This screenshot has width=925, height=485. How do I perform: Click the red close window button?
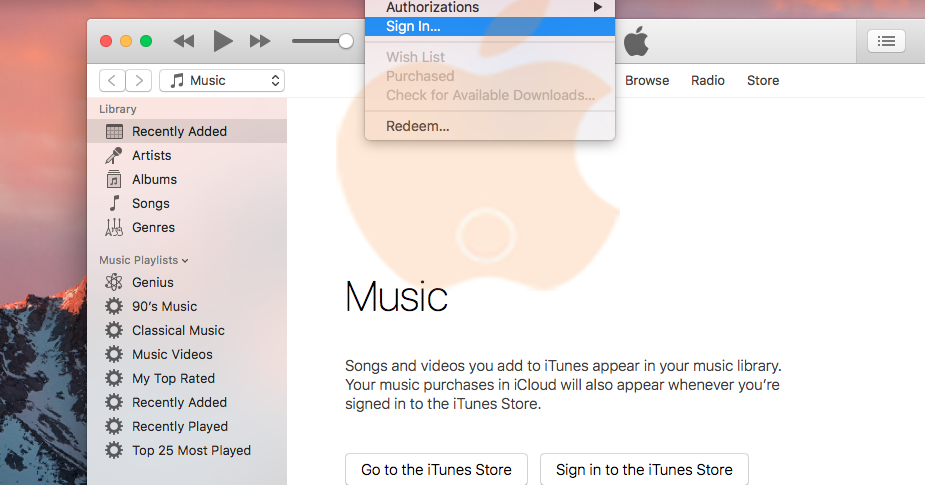tap(106, 41)
